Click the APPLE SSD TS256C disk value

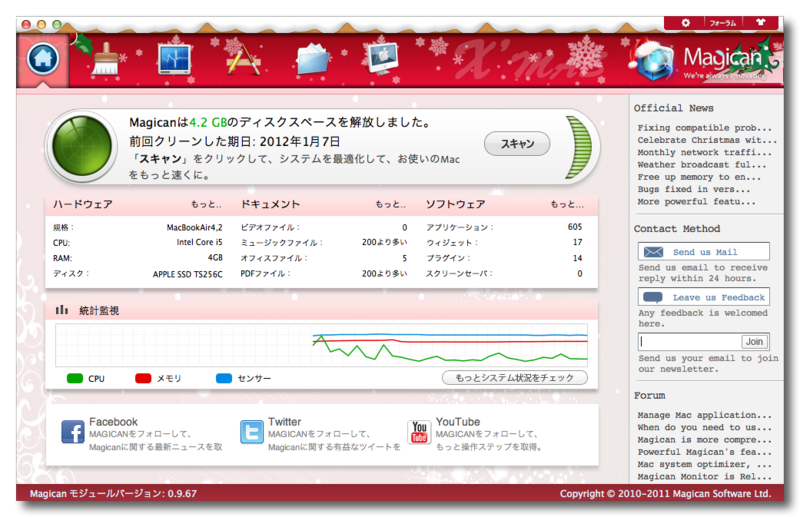click(x=188, y=274)
